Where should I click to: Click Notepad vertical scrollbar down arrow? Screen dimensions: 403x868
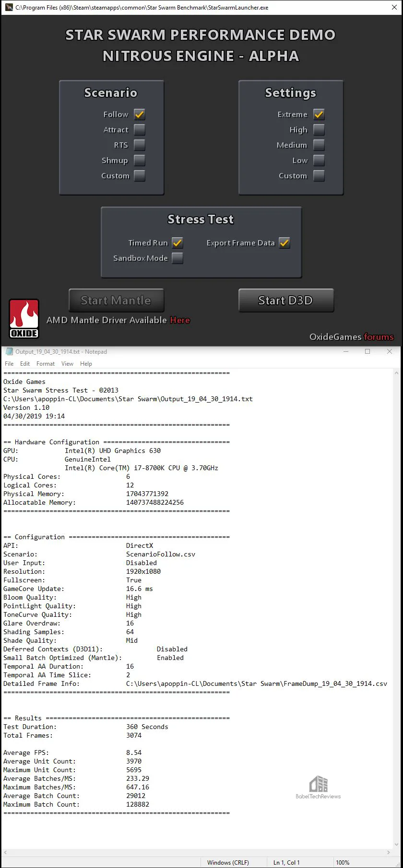pyautogui.click(x=396, y=845)
